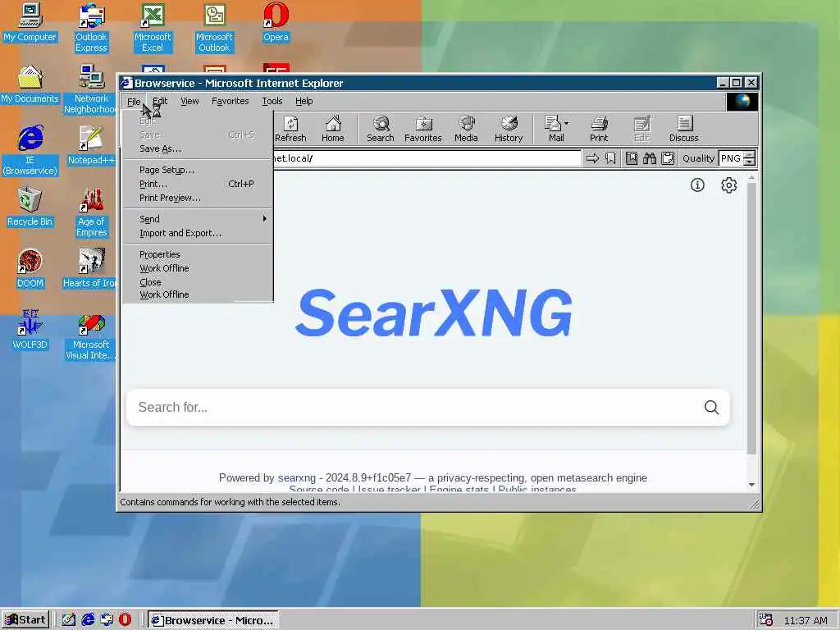Click the Quality PNG value field
This screenshot has height=630, width=840.
click(x=731, y=158)
